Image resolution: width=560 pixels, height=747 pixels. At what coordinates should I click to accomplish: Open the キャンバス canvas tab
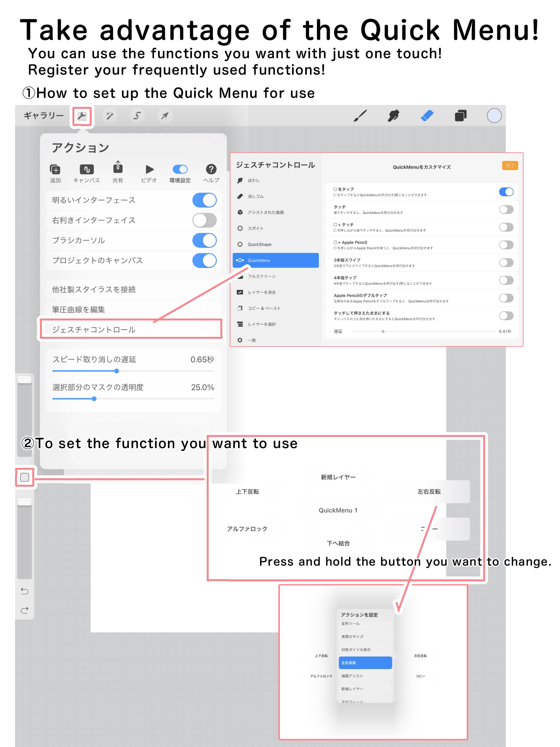pyautogui.click(x=86, y=174)
